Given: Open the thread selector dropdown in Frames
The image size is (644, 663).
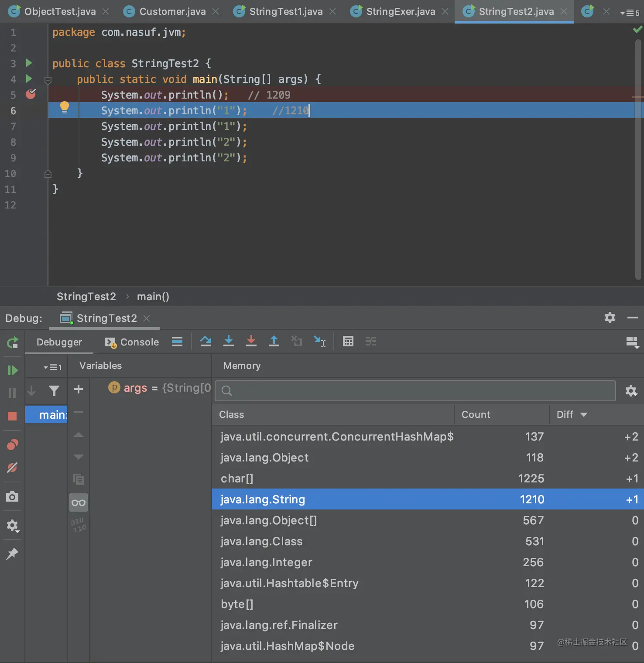Looking at the screenshot, I should pyautogui.click(x=53, y=367).
